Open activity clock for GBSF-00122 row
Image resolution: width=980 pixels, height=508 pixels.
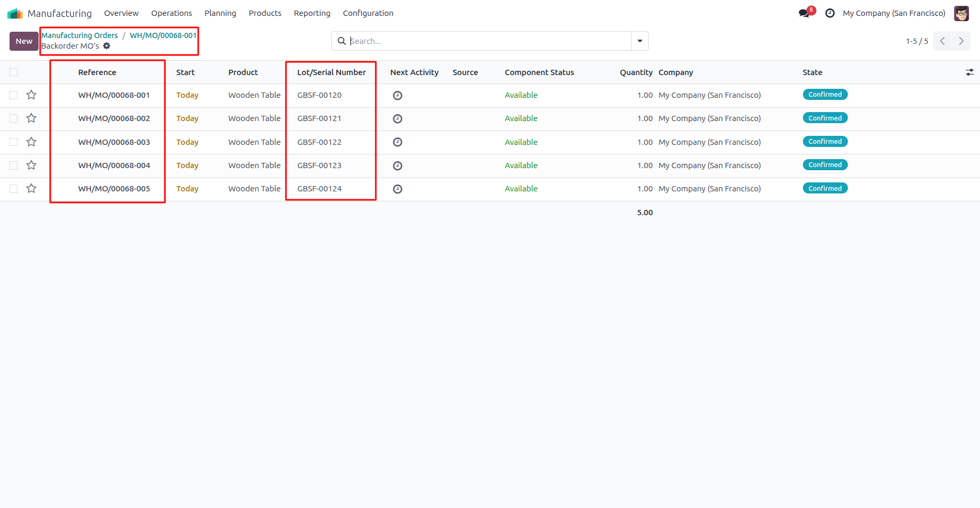click(x=397, y=142)
